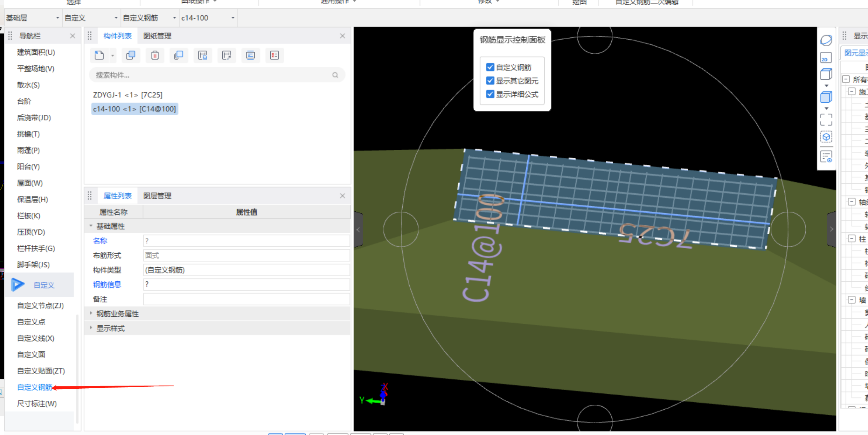
Task: Close the 导航栏 panel
Action: click(x=72, y=36)
